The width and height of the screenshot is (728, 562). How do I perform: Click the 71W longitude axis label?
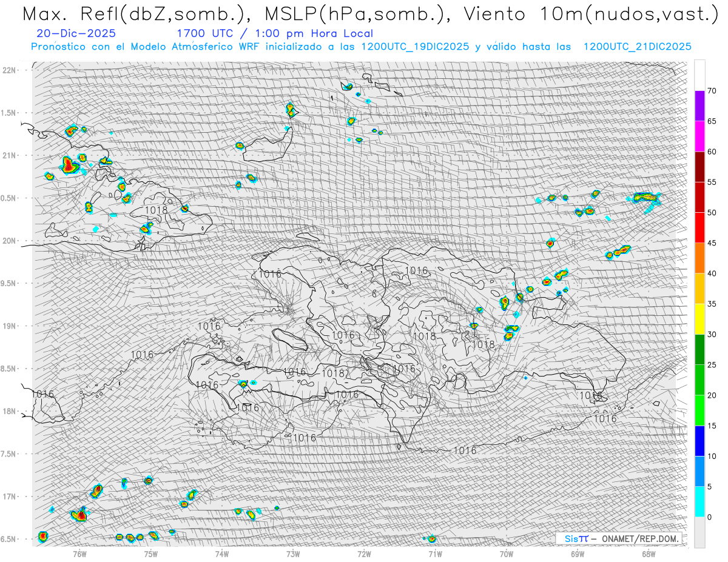coord(435,554)
